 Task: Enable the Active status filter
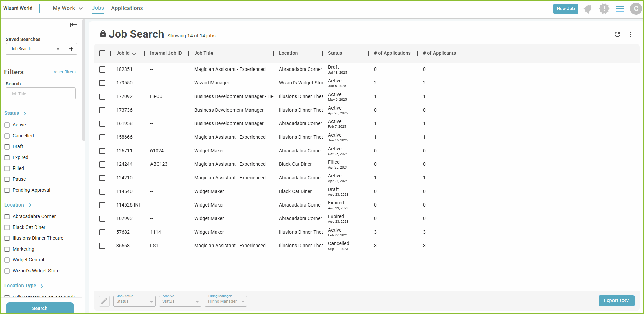click(7, 125)
